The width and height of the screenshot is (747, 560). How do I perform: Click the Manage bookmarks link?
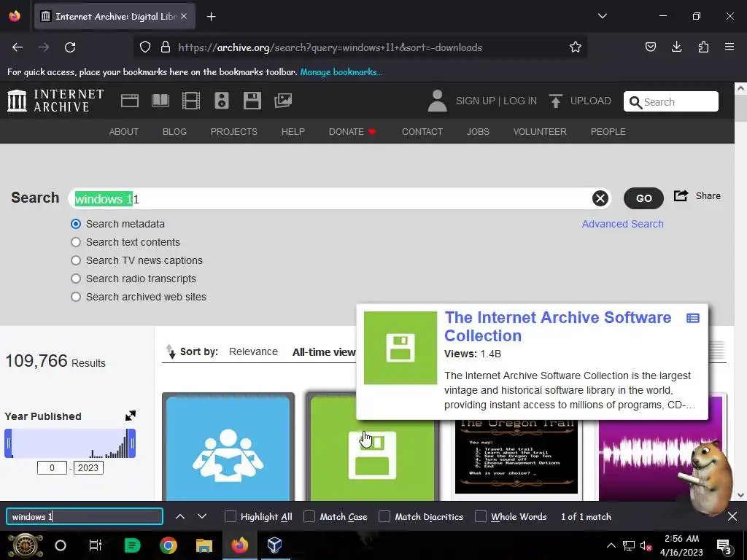341,72
